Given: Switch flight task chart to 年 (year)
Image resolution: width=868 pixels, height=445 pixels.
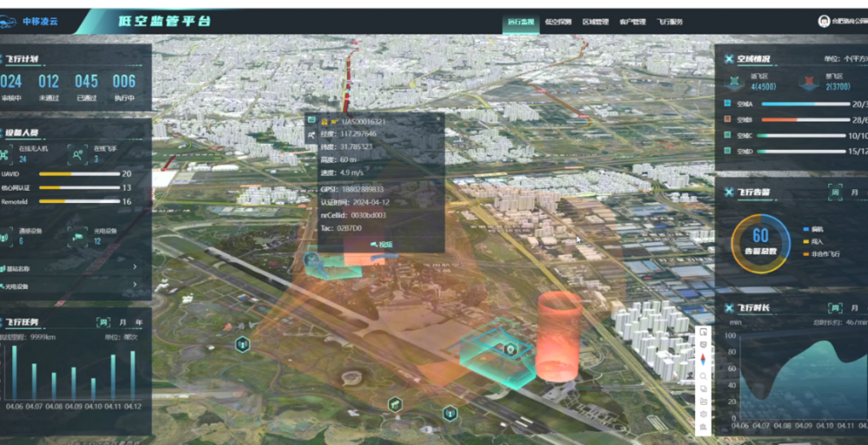Looking at the screenshot, I should point(137,321).
